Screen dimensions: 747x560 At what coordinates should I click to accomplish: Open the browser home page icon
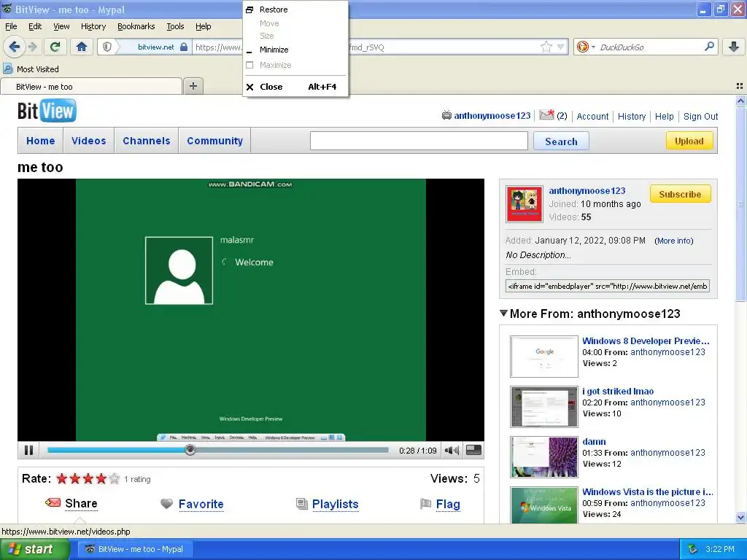(x=82, y=47)
